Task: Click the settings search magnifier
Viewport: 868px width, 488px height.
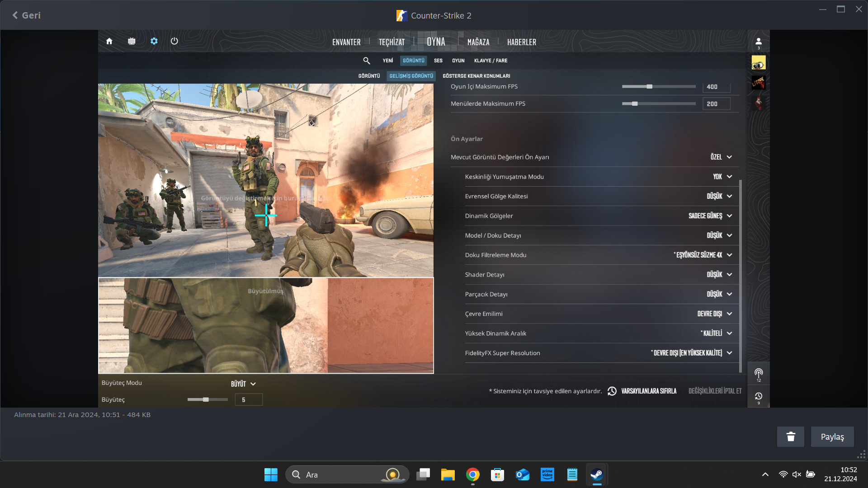Action: click(367, 61)
